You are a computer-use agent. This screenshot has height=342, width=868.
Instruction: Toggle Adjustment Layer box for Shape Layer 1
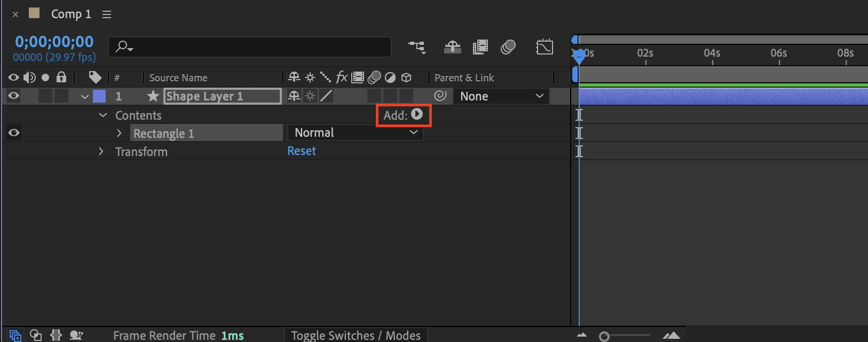pyautogui.click(x=390, y=96)
